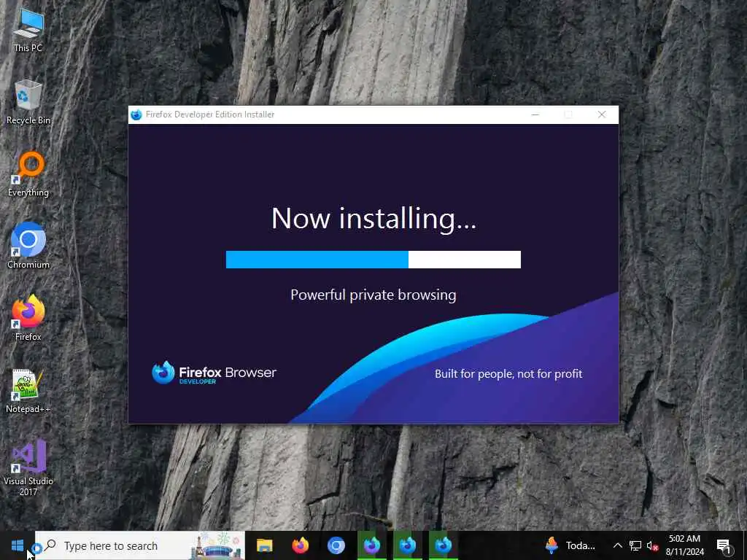Minimize the Firefox Developer Edition Installer window
The width and height of the screenshot is (747, 560).
click(535, 114)
